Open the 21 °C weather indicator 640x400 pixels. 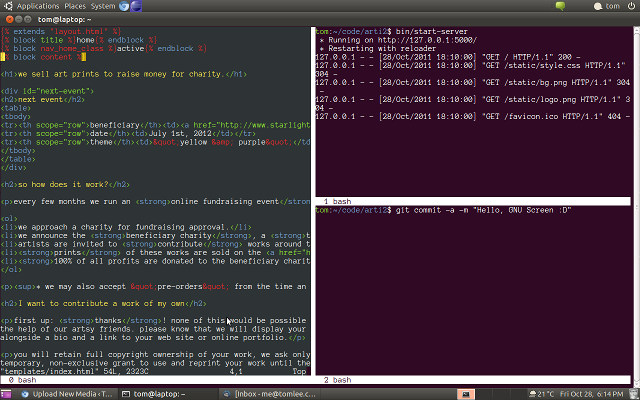[x=541, y=394]
